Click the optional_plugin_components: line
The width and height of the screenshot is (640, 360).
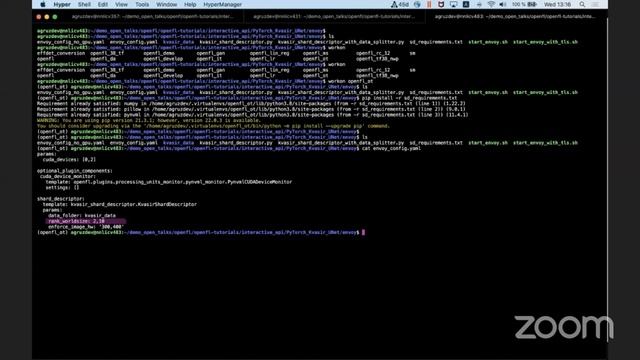point(75,171)
